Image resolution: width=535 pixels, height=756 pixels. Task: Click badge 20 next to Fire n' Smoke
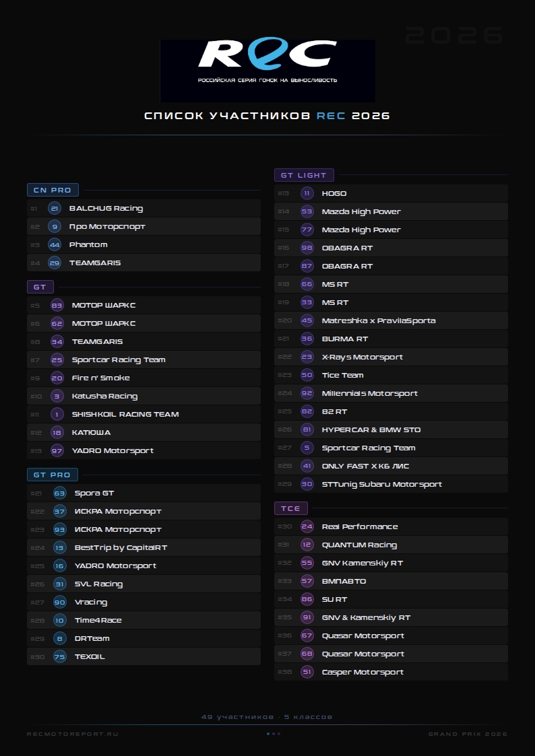coord(57,378)
